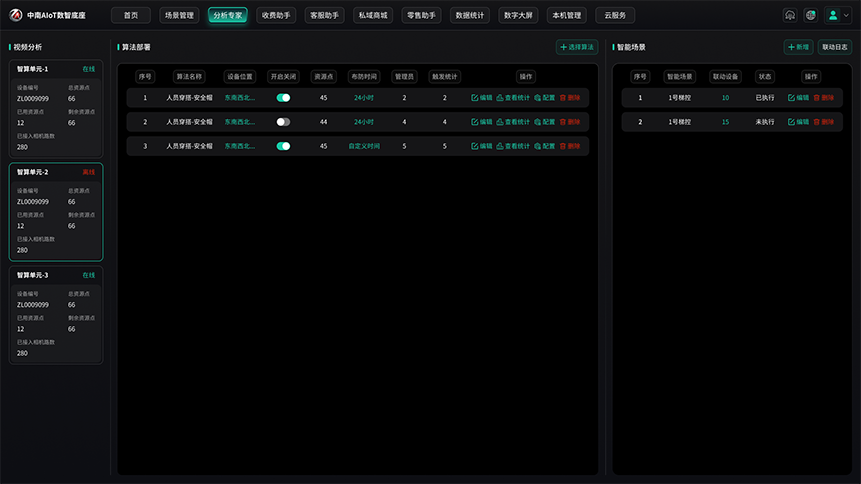
Task: Go to the 首页 tab
Action: click(x=131, y=15)
